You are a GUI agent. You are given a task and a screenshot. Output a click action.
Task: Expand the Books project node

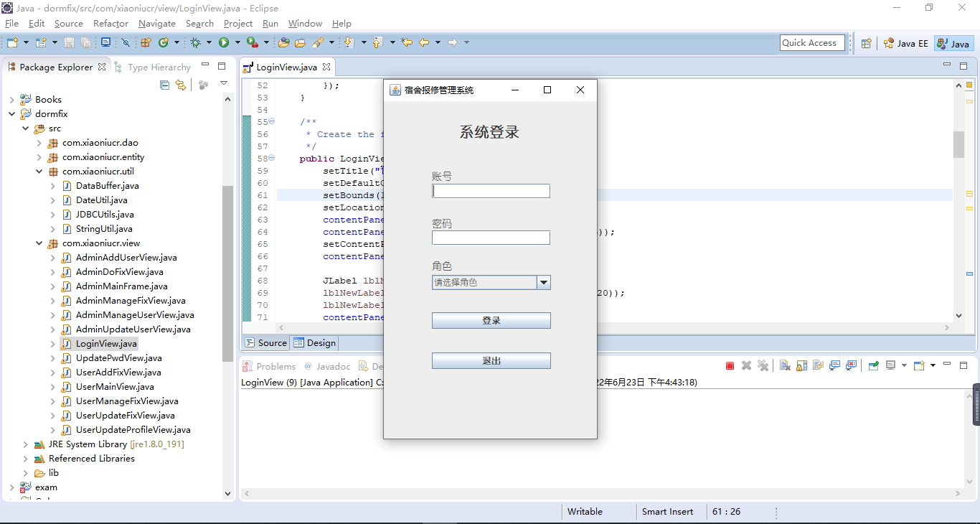(x=11, y=100)
